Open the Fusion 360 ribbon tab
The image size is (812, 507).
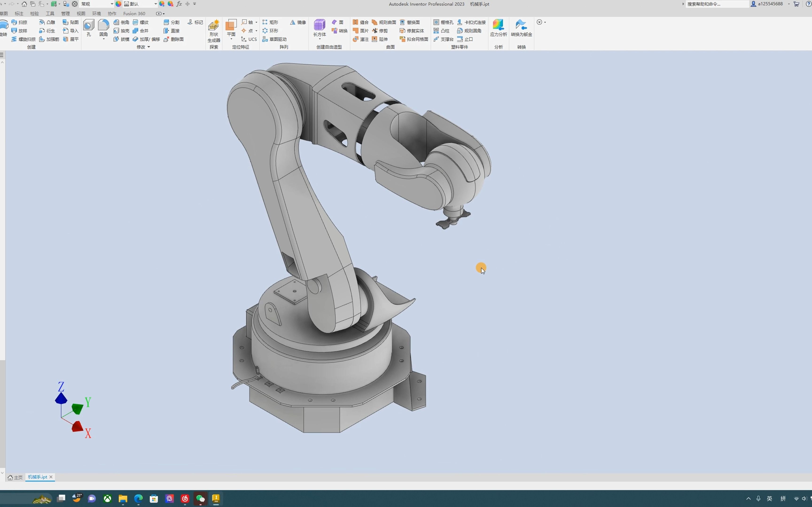point(134,13)
